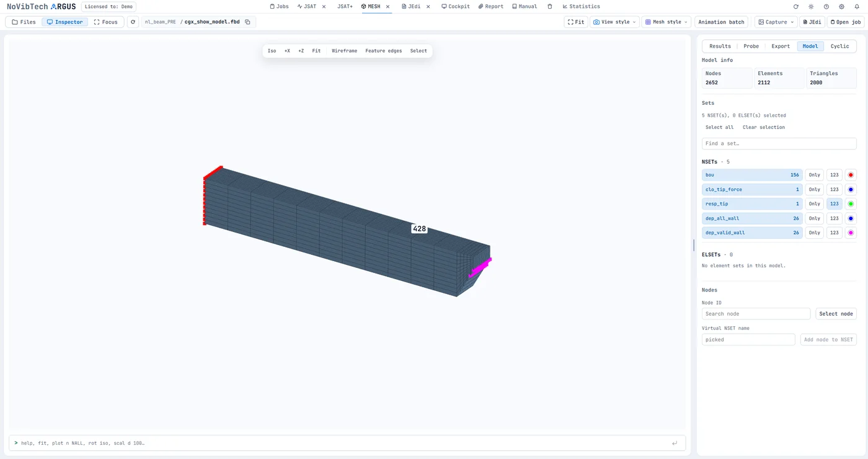The image size is (868, 459).
Task: Change green color swatch of resp_tip
Action: tap(851, 203)
